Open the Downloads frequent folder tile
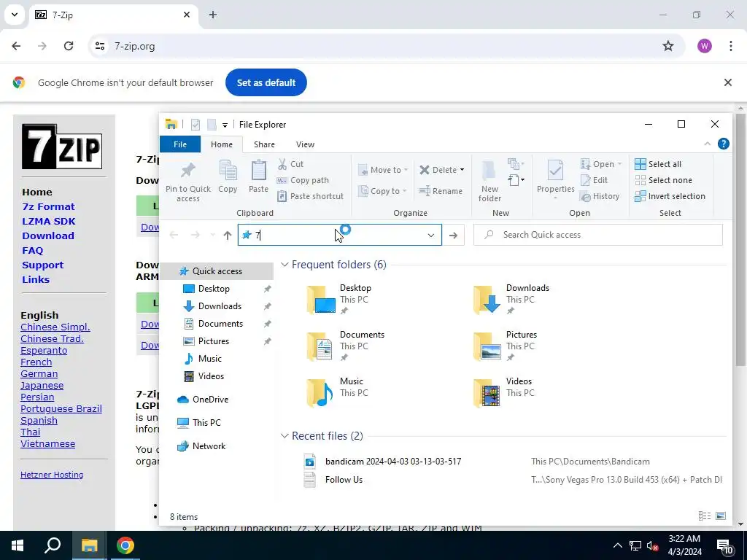Image resolution: width=747 pixels, height=560 pixels. (512, 300)
